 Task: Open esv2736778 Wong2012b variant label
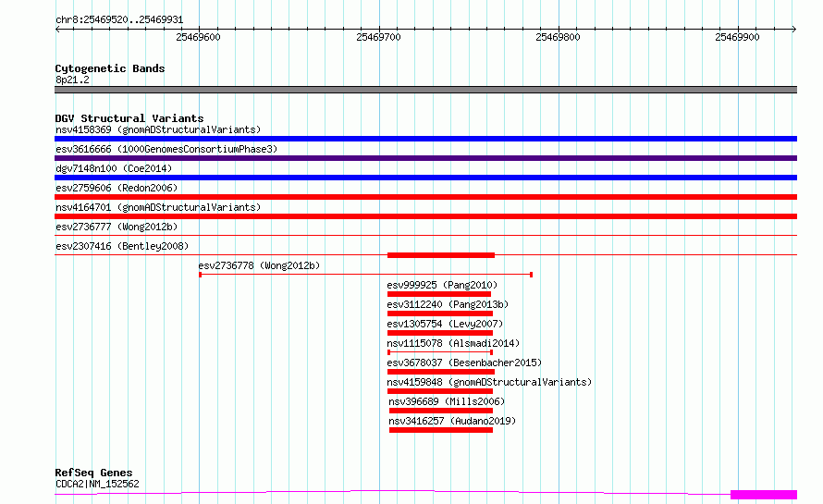click(x=259, y=265)
